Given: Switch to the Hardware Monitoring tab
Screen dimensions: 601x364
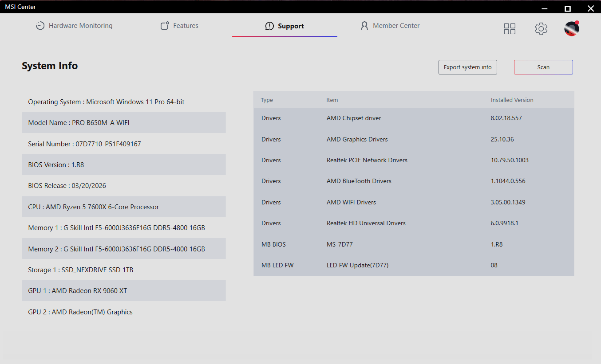Looking at the screenshot, I should click(74, 26).
